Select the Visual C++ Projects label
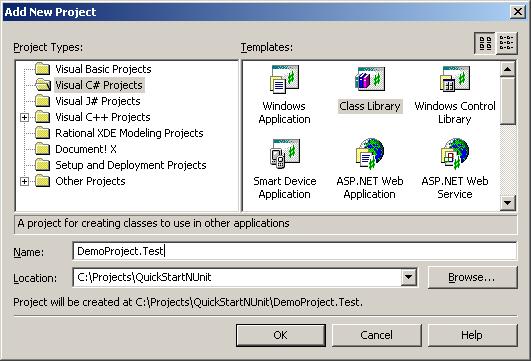 (103, 117)
